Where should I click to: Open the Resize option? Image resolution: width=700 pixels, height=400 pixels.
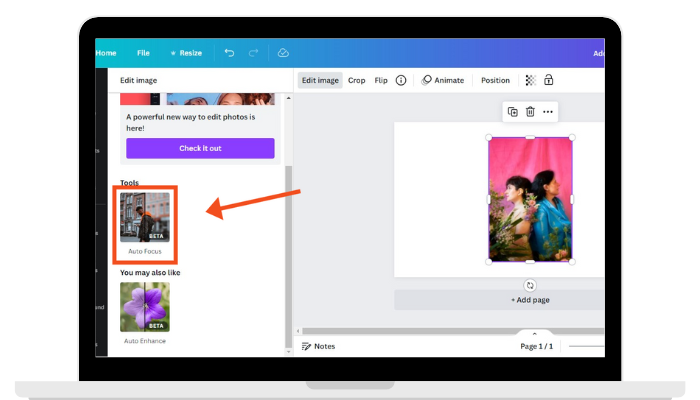pyautogui.click(x=186, y=53)
